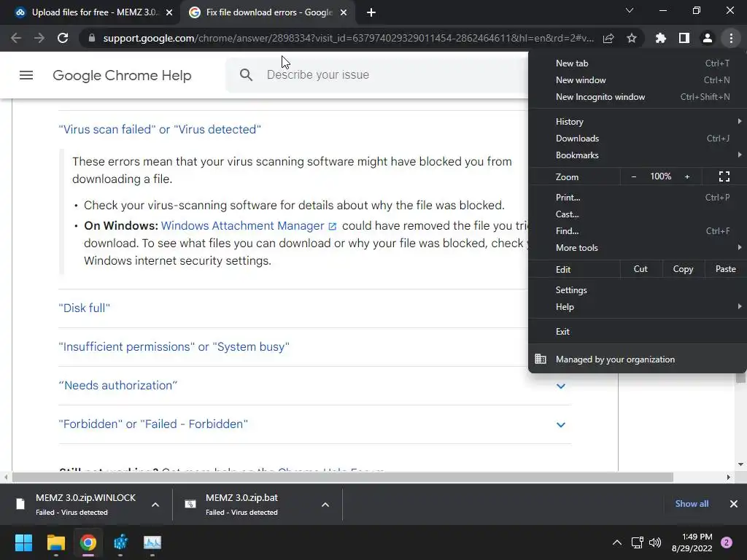Open the side panel icon
This screenshot has height=560, width=747.
(x=684, y=38)
